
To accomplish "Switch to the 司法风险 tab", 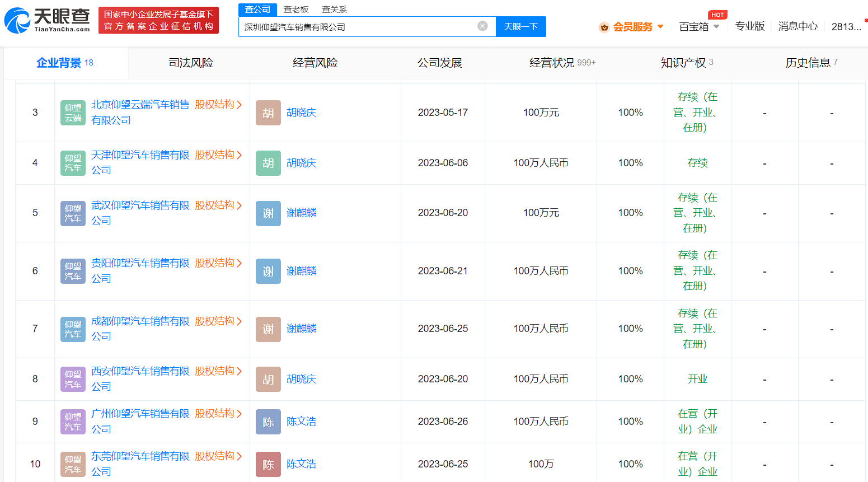I will pyautogui.click(x=191, y=63).
